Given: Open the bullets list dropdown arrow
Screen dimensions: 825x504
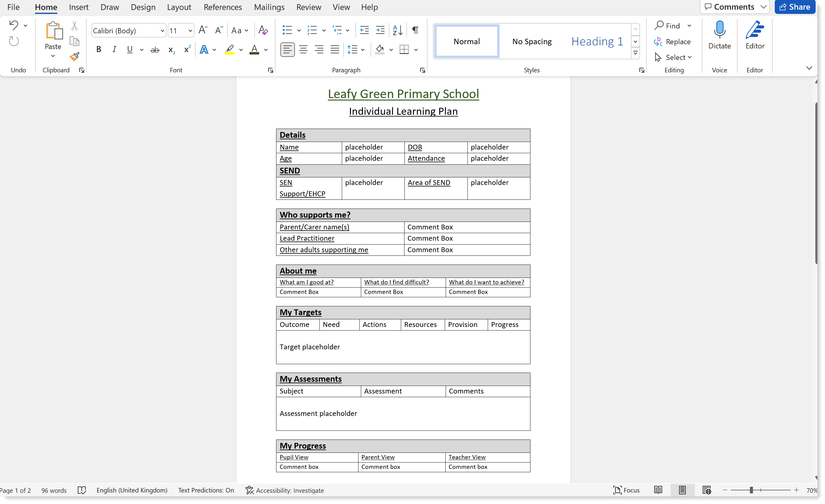Looking at the screenshot, I should click(x=299, y=31).
